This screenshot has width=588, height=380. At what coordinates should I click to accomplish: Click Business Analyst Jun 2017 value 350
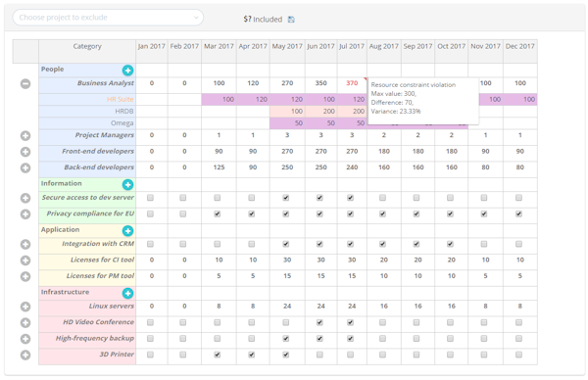pyautogui.click(x=321, y=83)
